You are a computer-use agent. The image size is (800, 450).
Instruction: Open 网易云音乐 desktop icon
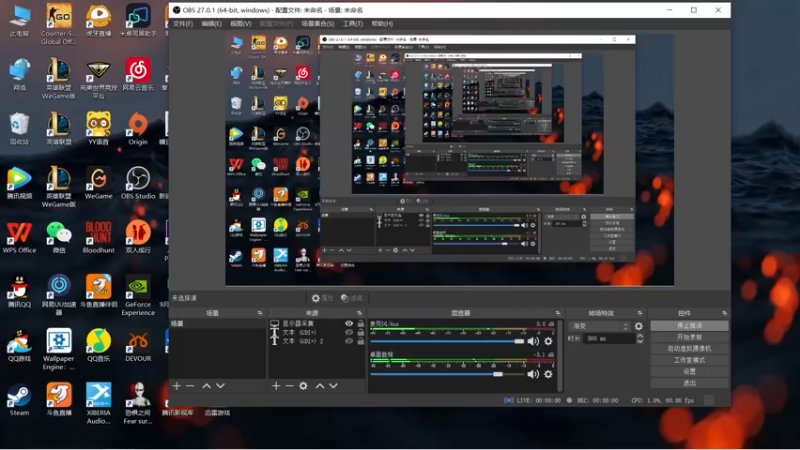(138, 74)
